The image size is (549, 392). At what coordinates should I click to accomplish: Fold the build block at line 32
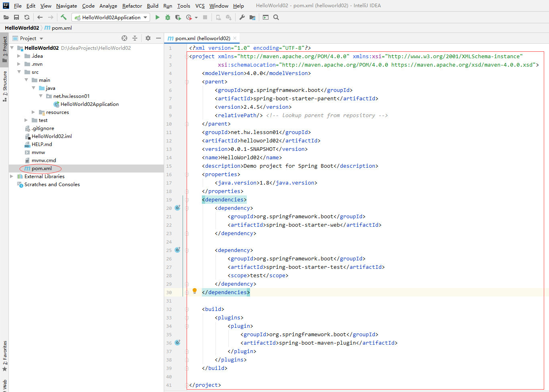pyautogui.click(x=187, y=309)
